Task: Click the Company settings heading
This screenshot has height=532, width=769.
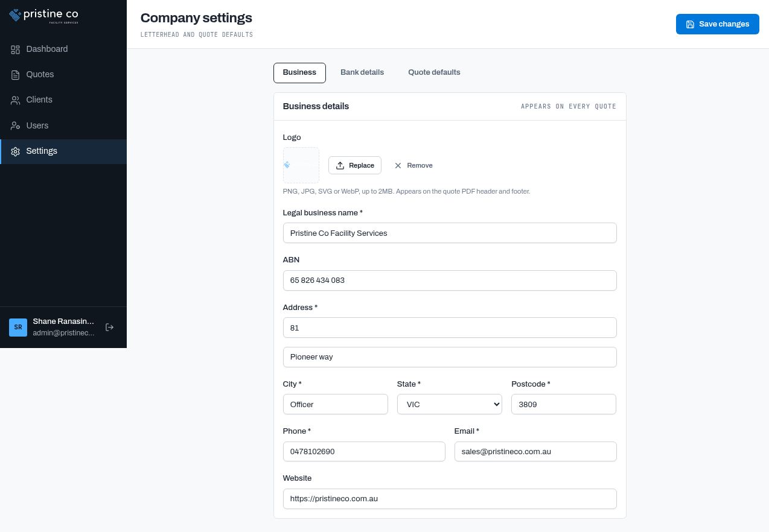Action: 196,17
